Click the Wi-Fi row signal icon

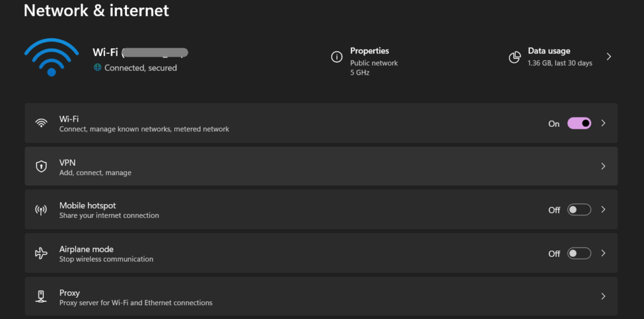[42, 123]
